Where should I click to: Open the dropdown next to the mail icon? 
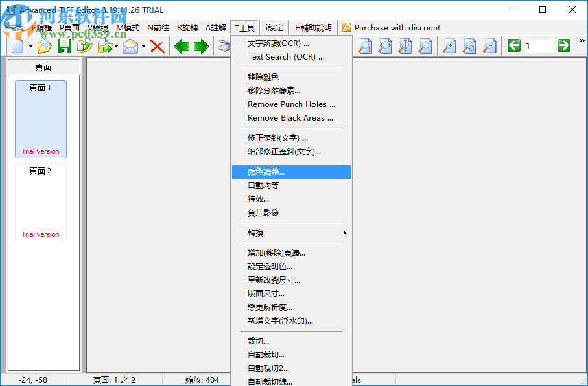coord(143,46)
